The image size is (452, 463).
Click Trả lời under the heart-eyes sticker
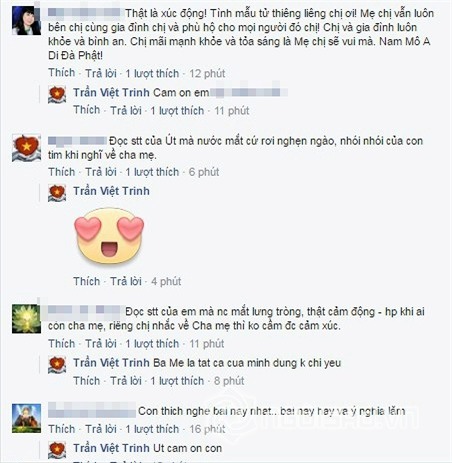126,281
